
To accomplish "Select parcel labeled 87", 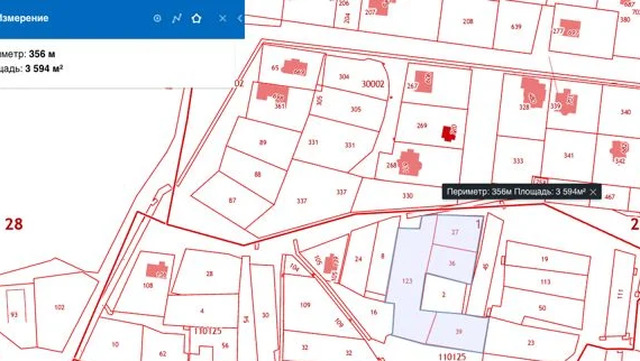I will pos(232,201).
